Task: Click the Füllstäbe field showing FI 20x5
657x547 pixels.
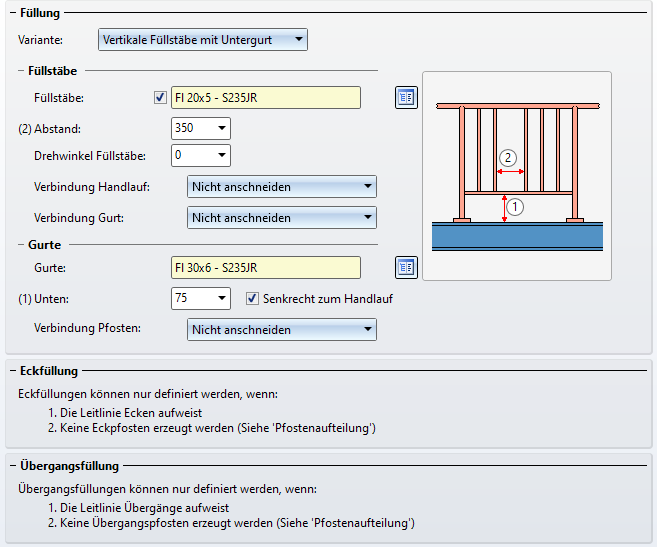Action: click(266, 97)
